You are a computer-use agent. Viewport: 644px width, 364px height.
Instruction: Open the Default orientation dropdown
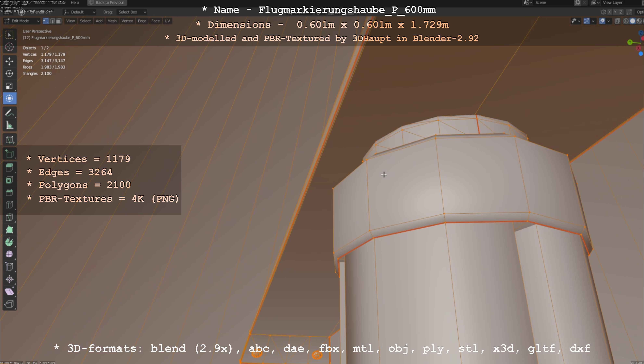(x=79, y=12)
